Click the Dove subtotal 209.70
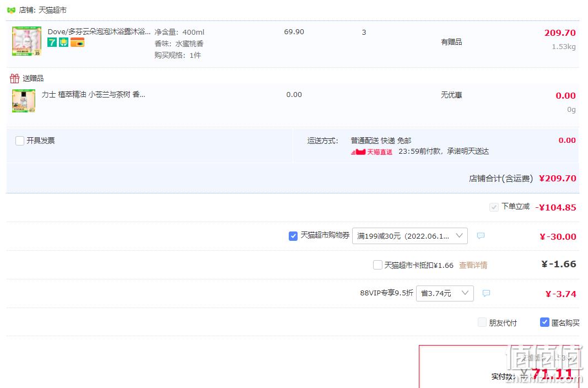This screenshot has width=588, height=388. (560, 33)
